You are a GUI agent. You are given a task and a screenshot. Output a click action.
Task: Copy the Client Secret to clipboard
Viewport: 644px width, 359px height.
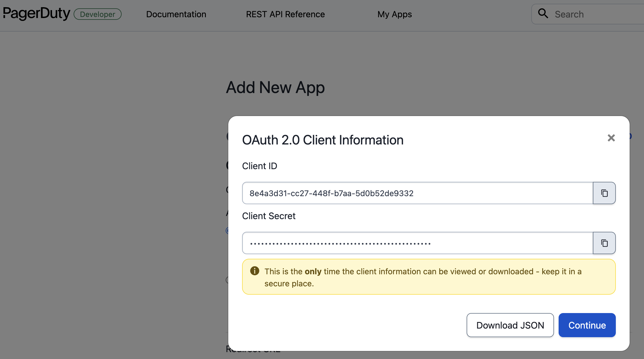coord(604,243)
